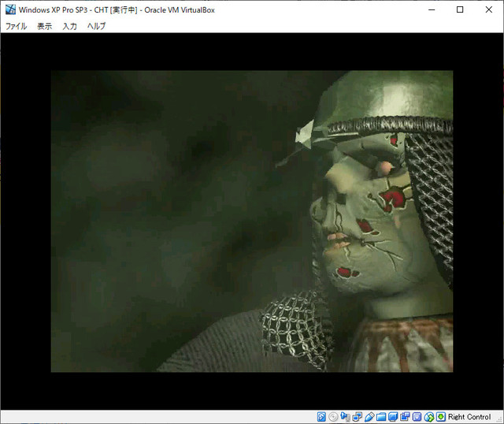Click the CPU/virtualization status icon

pos(417,417)
